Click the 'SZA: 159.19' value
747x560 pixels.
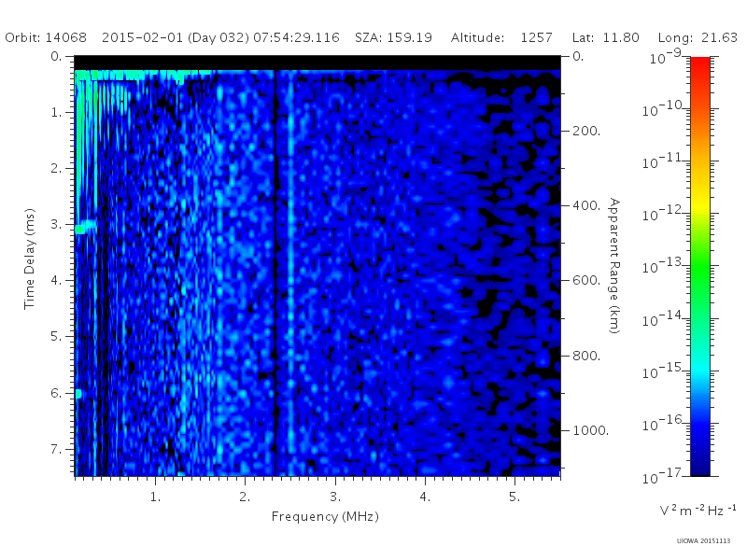click(393, 37)
